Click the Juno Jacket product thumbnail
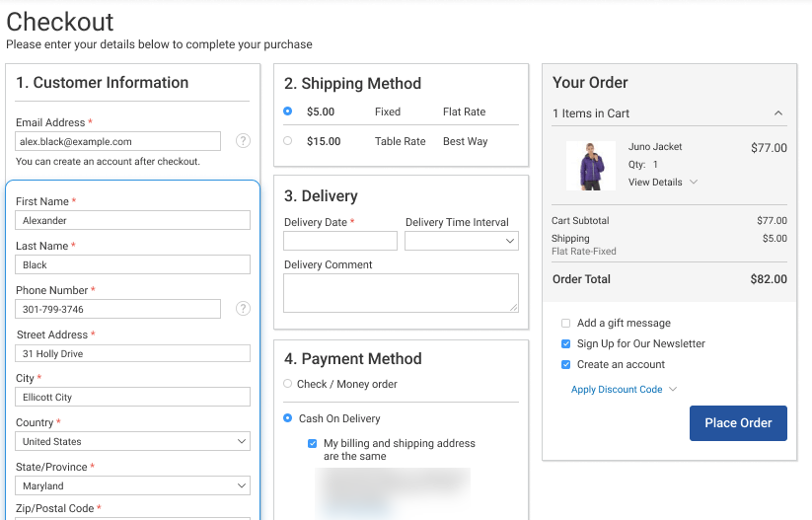 pyautogui.click(x=591, y=166)
